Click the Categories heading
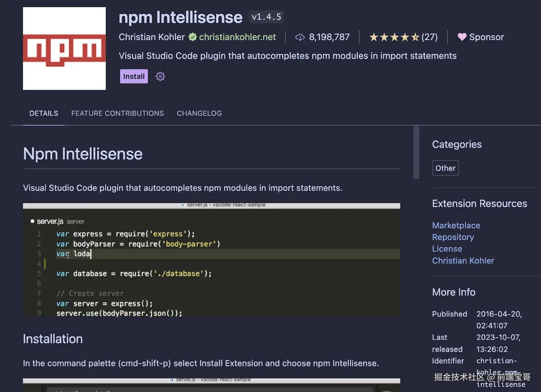 click(x=457, y=145)
